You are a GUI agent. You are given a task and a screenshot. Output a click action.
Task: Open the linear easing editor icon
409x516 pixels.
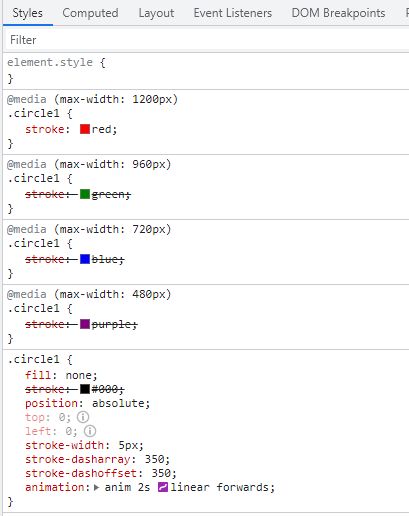[163, 487]
